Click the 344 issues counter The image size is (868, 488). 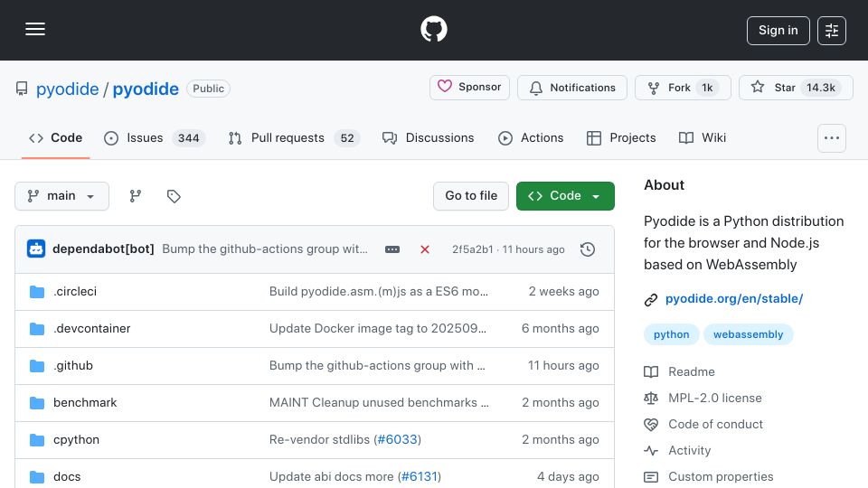click(188, 138)
